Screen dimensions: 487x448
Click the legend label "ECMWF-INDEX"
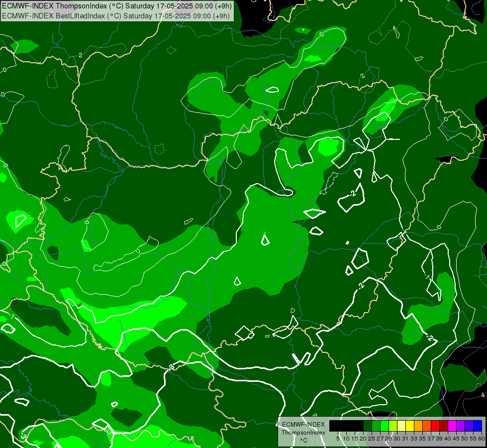coord(303,425)
